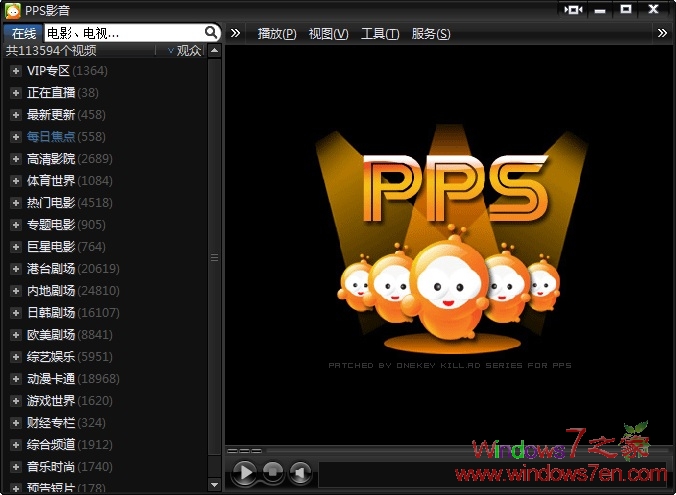Expand the VIP专区 category
Screen dimensions: 676x495
(x=16, y=71)
